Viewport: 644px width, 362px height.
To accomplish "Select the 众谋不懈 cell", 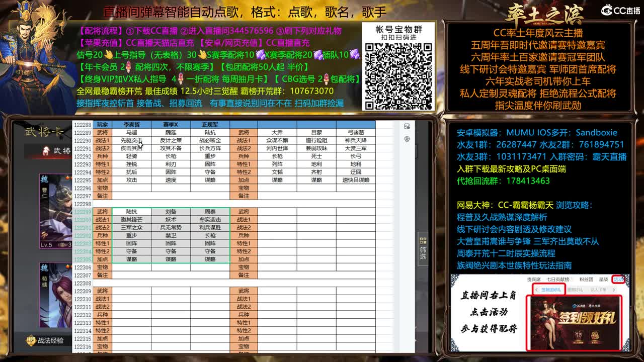I will pyautogui.click(x=277, y=140).
